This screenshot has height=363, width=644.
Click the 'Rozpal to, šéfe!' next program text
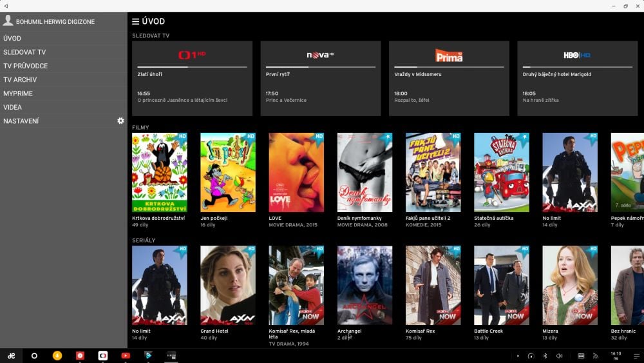point(412,101)
